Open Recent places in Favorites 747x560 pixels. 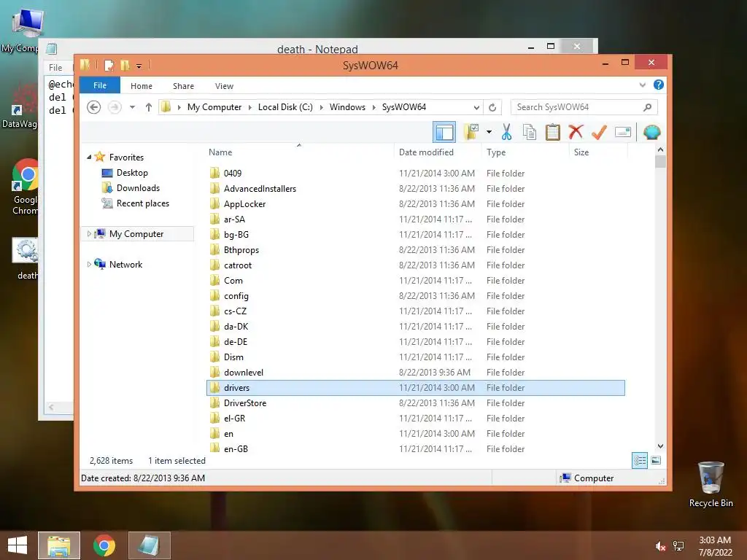[142, 203]
